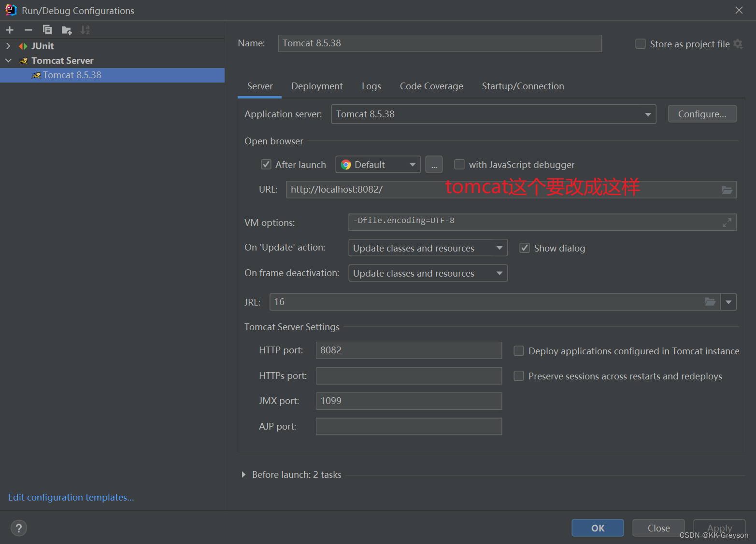Open the Logs tab
Viewport: 756px width, 544px height.
click(x=371, y=86)
